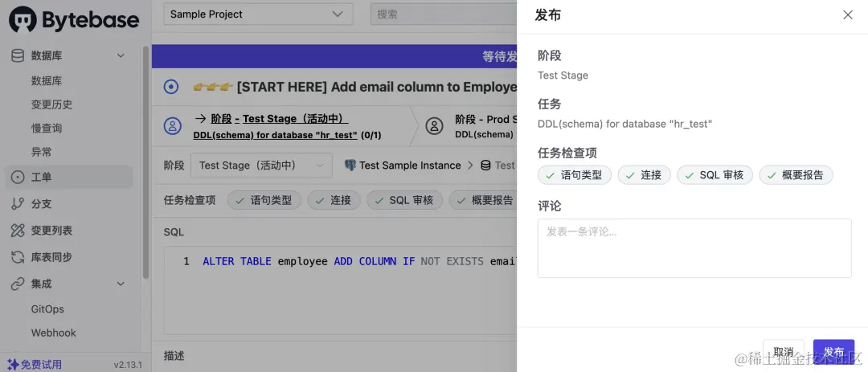Viewport: 868px width, 372px height.
Task: Click the Prod Stage user avatar icon
Action: click(x=434, y=125)
